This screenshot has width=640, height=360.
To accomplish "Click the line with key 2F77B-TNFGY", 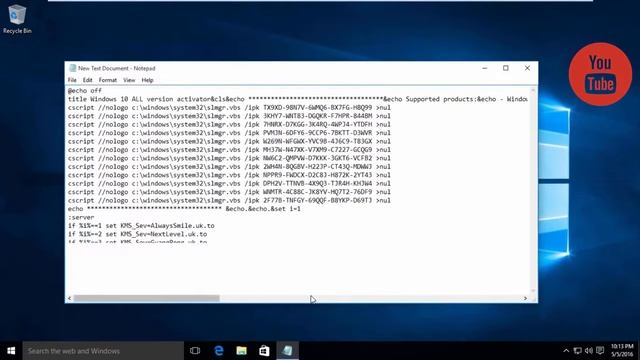I will (229, 200).
